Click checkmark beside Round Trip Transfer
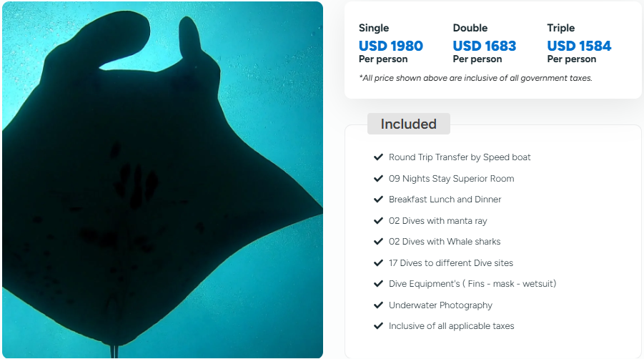This screenshot has width=644, height=359. pyautogui.click(x=378, y=157)
